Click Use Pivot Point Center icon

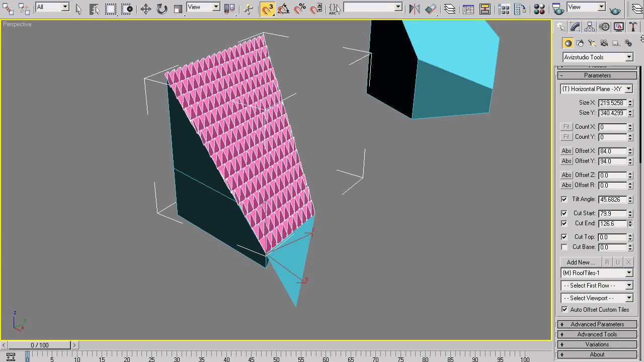[x=229, y=9]
